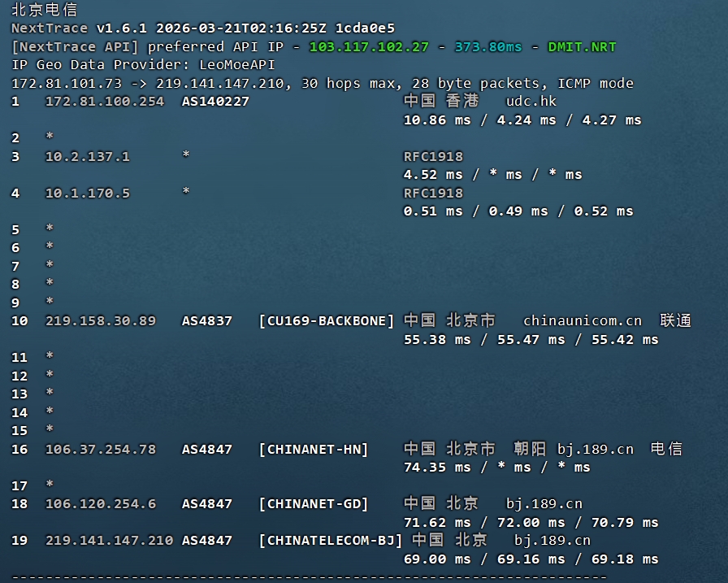Click the chinaunicom.cn domain
Screen dimensions: 728x583
582,321
